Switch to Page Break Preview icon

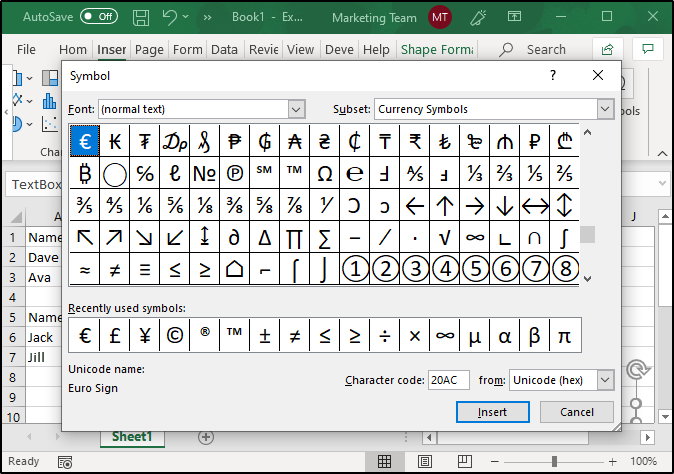click(x=465, y=462)
